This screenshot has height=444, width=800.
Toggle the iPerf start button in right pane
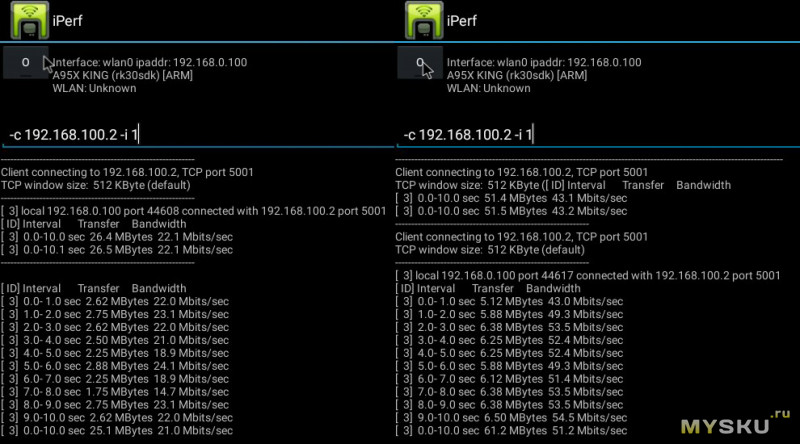pyautogui.click(x=420, y=63)
